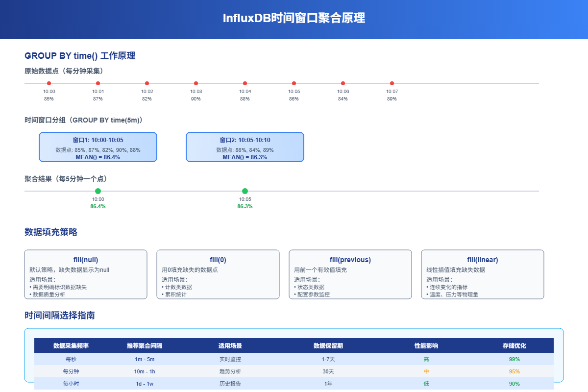This screenshot has width=588, height=392.
Task: Click the 用前一个有效值填充 text
Action: 320,270
